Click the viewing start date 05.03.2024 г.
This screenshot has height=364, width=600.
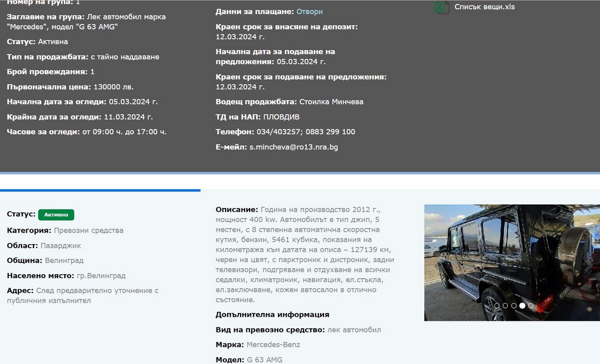[x=133, y=102]
